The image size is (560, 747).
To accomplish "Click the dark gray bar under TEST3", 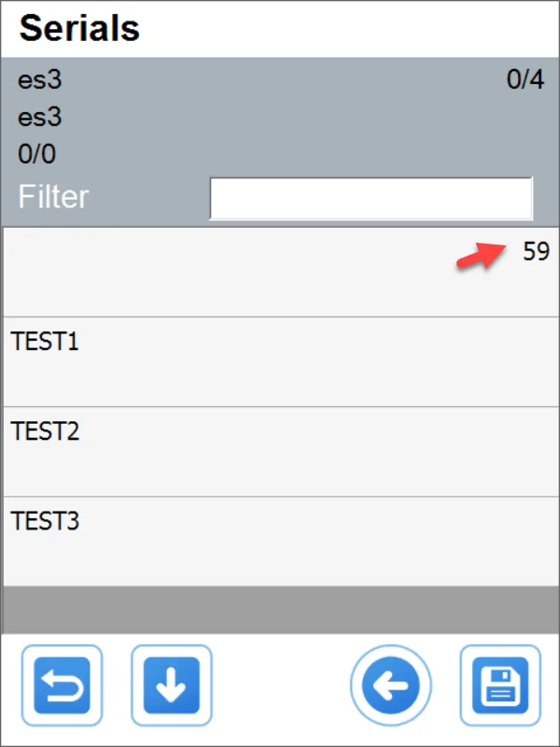I will [x=280, y=609].
